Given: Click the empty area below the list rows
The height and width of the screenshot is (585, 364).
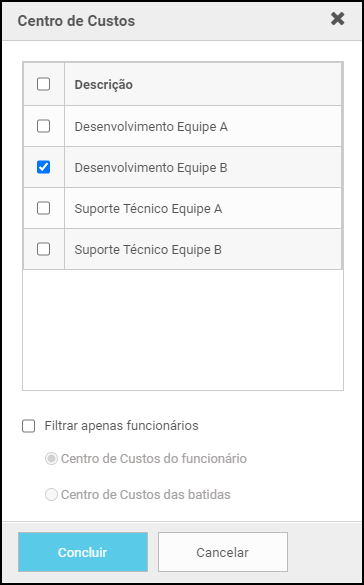Looking at the screenshot, I should [x=183, y=330].
